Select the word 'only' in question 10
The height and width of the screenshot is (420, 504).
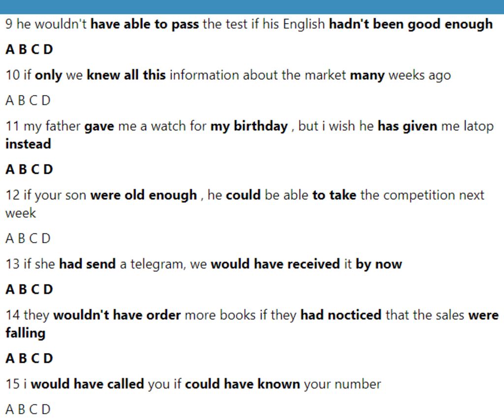[48, 75]
